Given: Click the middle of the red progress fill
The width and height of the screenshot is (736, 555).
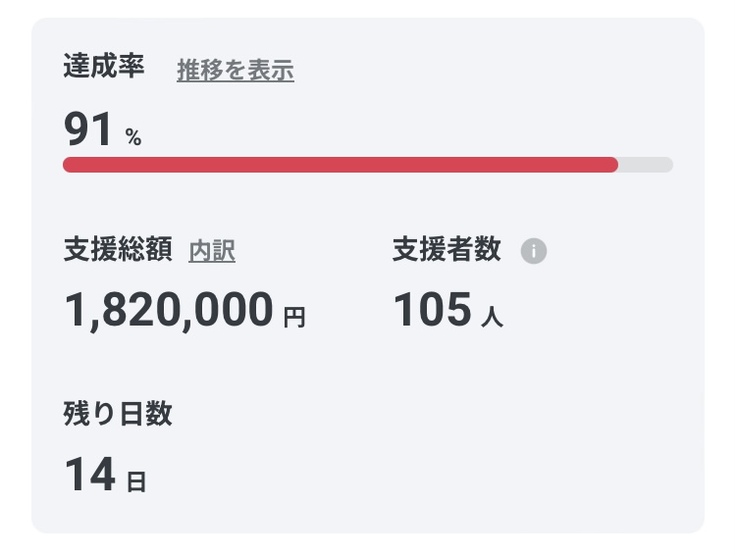Looking at the screenshot, I should click(x=340, y=165).
